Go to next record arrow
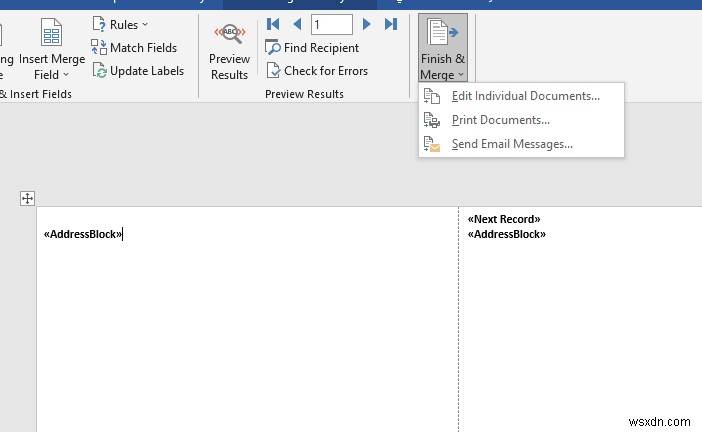This screenshot has width=702, height=432. (366, 24)
